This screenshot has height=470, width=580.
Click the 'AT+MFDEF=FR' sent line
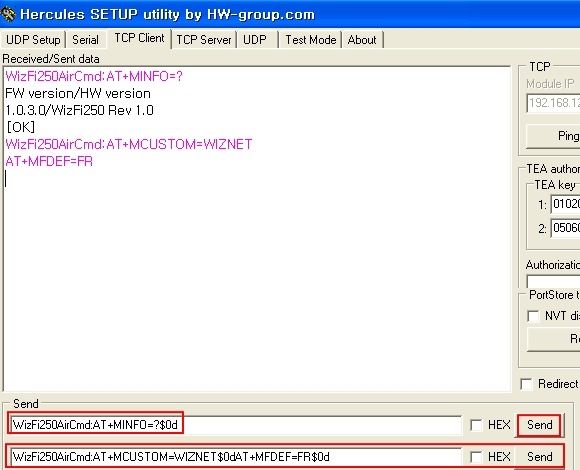point(49,161)
